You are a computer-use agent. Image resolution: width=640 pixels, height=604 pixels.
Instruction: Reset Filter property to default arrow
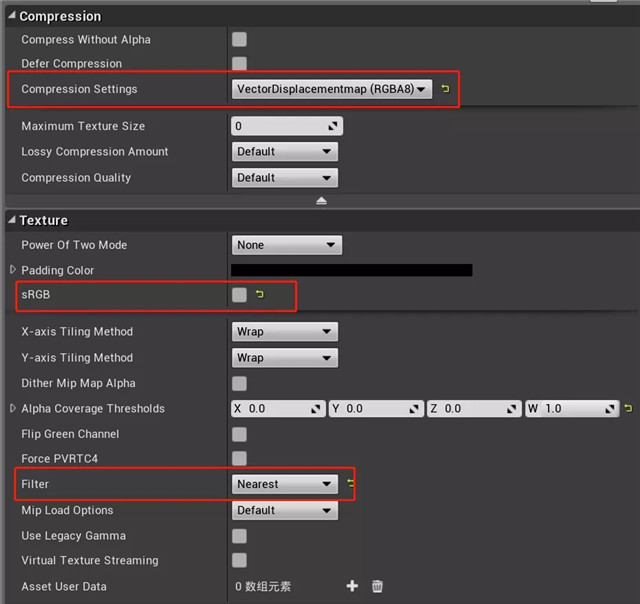350,484
